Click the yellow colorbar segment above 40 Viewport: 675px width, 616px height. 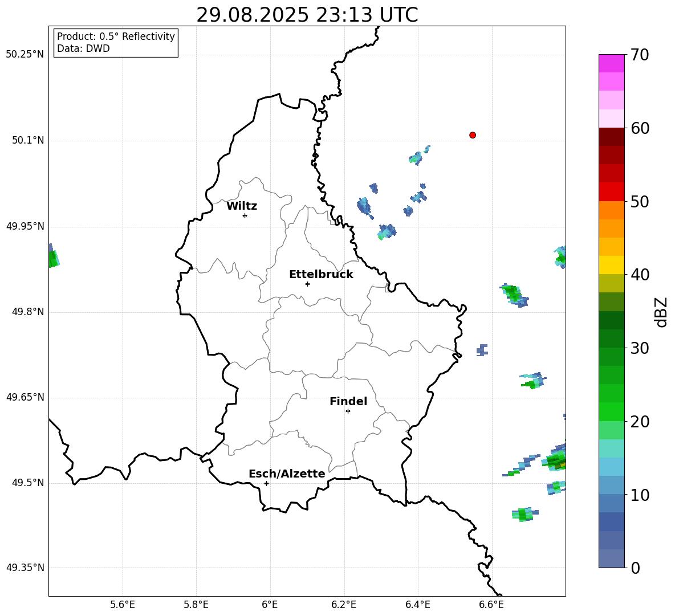click(611, 265)
